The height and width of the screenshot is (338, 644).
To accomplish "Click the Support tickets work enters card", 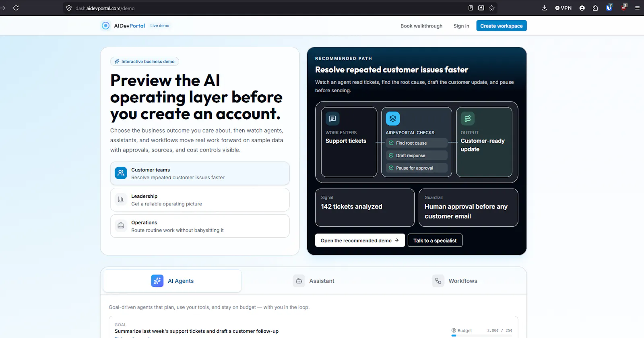I will 349,142.
